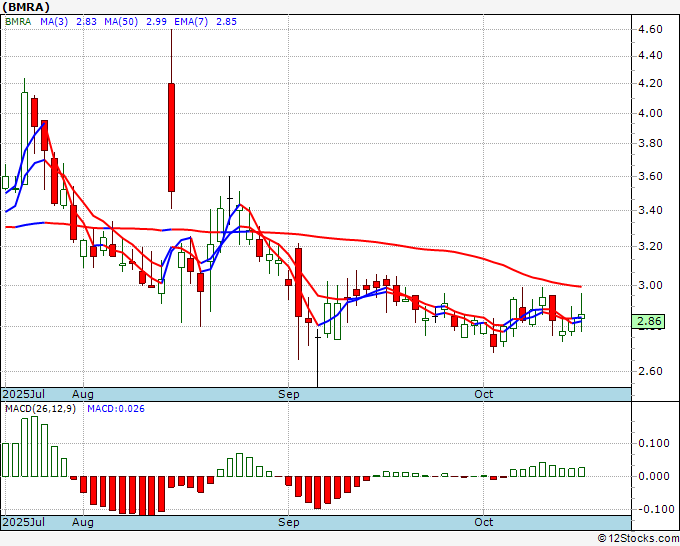
Task: Click the EMA(7) 2.85 legend entry
Action: [206, 22]
